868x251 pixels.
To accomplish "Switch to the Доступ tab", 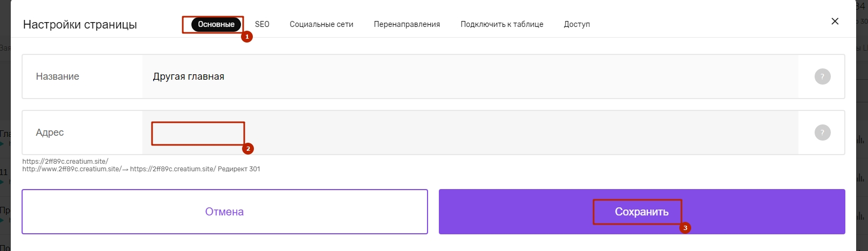I will 577,24.
